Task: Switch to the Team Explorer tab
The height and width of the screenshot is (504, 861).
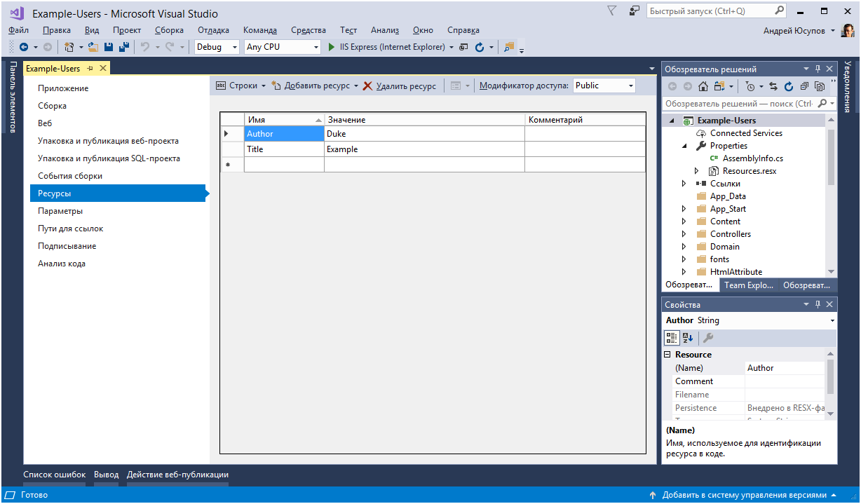Action: click(x=748, y=285)
